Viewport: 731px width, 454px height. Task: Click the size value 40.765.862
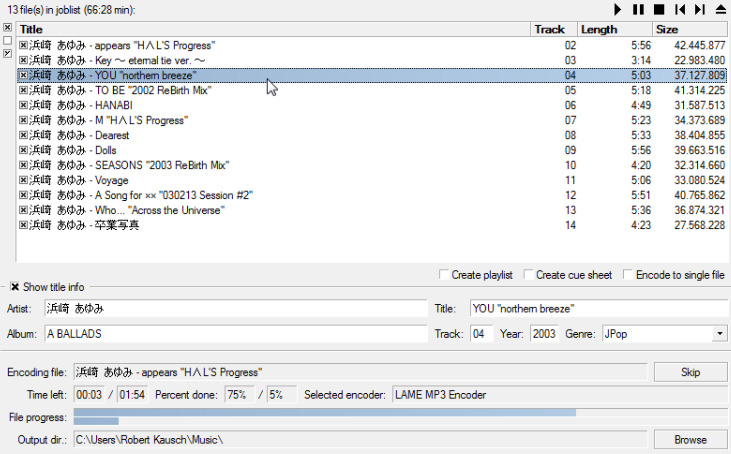coord(699,195)
